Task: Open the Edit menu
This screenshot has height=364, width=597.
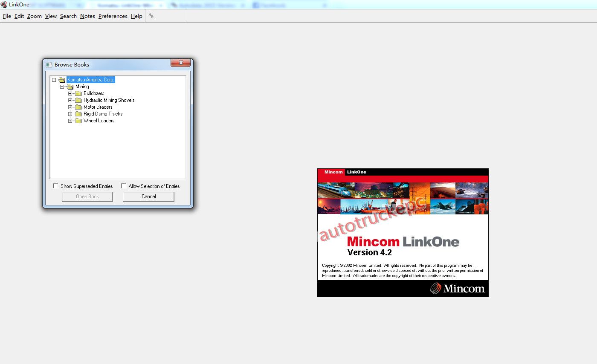Action: coord(19,16)
